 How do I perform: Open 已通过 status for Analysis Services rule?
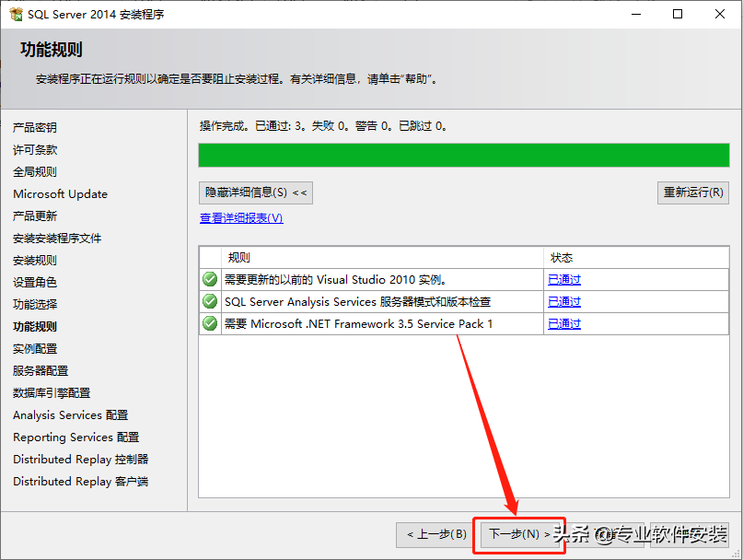[x=564, y=301]
